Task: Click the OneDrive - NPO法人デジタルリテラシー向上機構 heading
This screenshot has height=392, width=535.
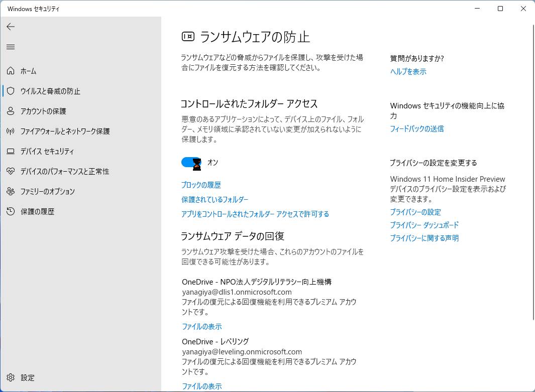Action: (257, 282)
